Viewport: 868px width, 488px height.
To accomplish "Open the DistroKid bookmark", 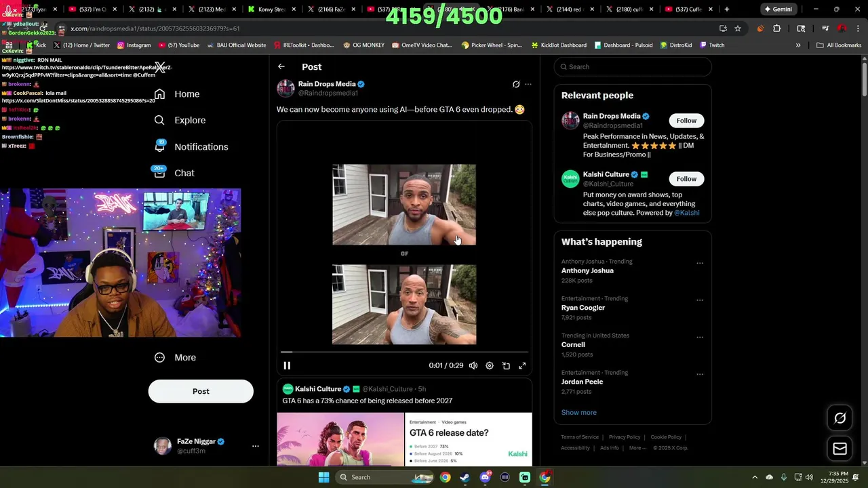I will click(675, 45).
